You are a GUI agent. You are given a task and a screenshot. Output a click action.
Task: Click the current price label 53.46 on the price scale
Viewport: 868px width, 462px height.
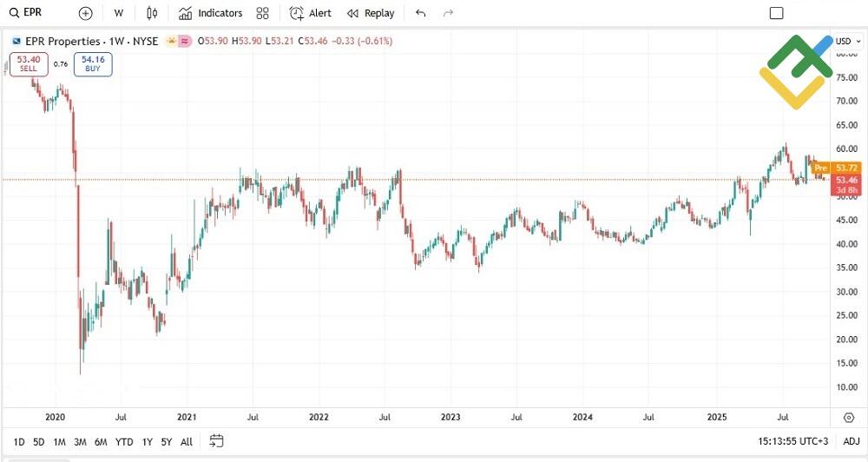846,180
